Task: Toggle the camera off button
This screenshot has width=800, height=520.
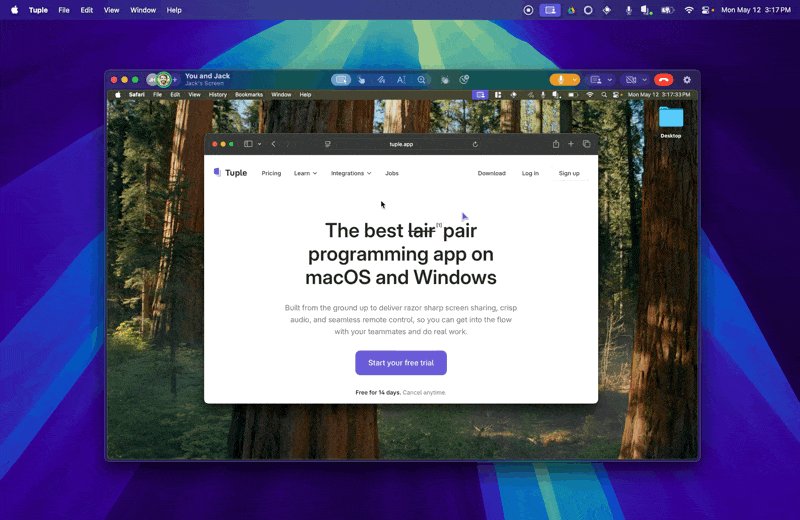Action: click(x=631, y=80)
